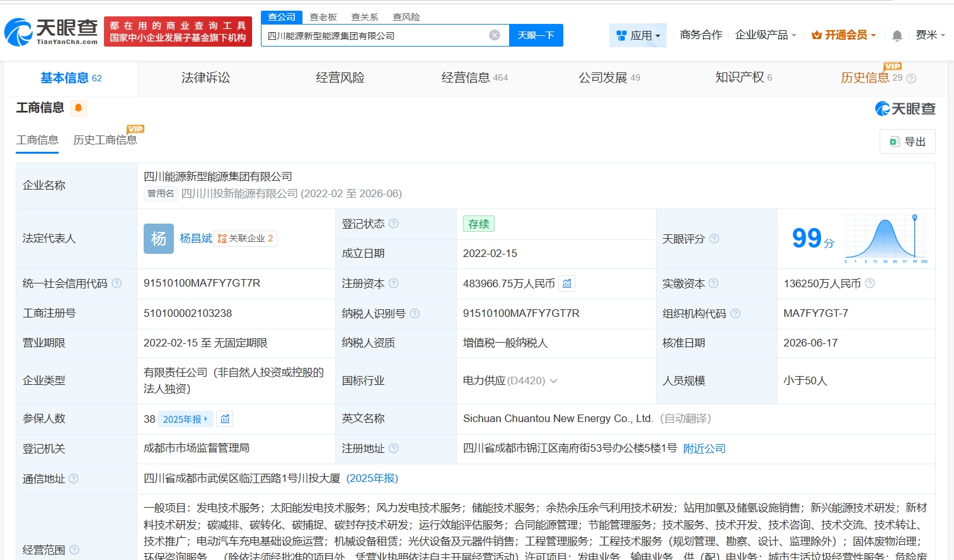The width and height of the screenshot is (954, 560).
Task: Click the red 国家中小企业发展子基金 banner
Action: coord(178,31)
